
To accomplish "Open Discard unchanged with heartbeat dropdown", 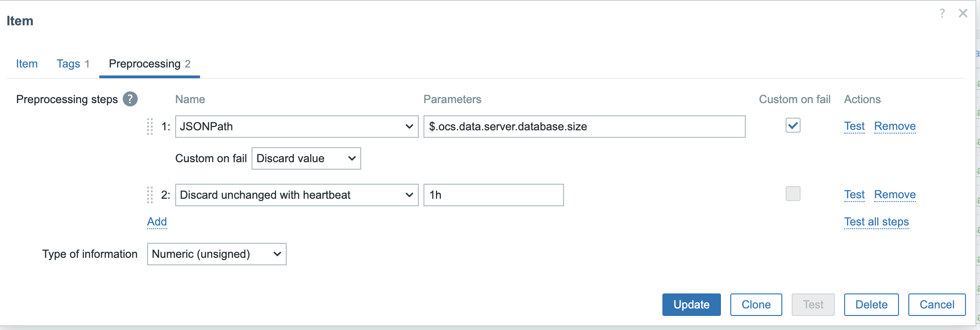I will (x=296, y=195).
